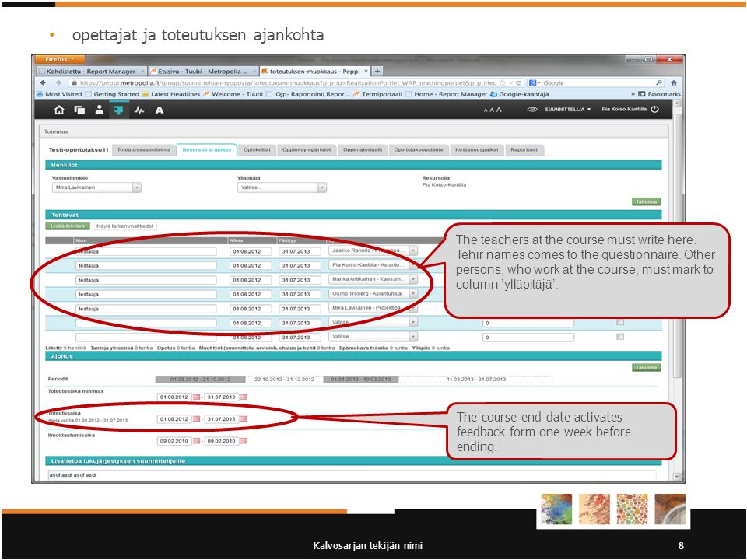Open the Ylläpitäjä Valitse dropdown
This screenshot has height=560, width=747.
(282, 187)
